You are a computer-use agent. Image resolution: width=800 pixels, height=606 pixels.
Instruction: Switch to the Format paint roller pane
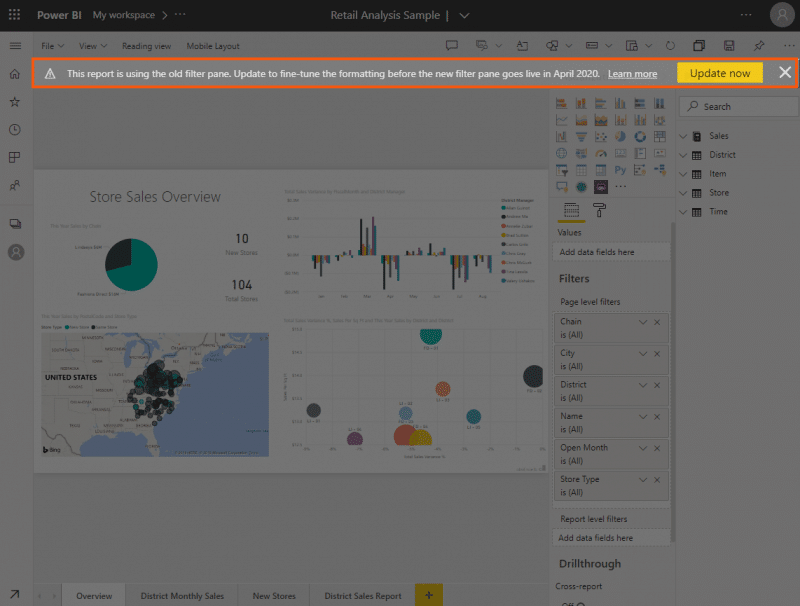[599, 210]
